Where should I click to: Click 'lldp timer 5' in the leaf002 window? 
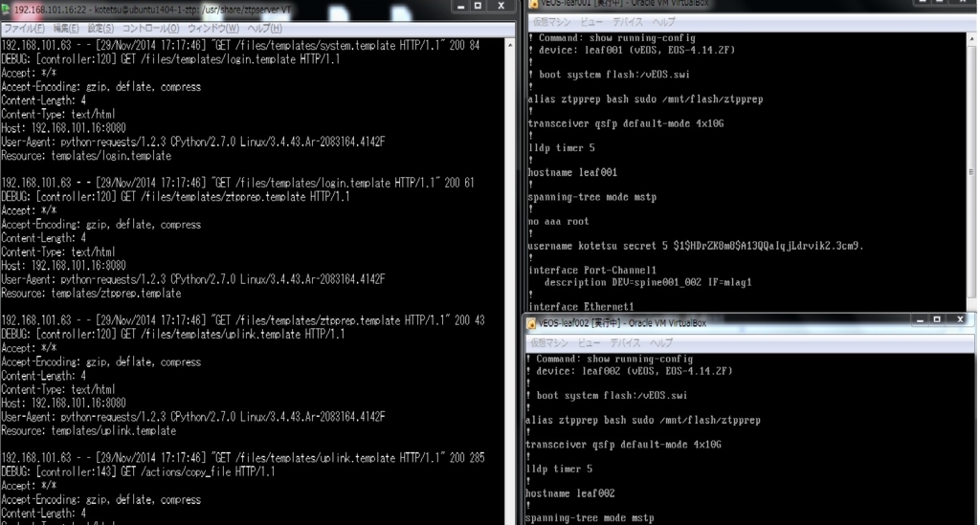[x=559, y=469]
